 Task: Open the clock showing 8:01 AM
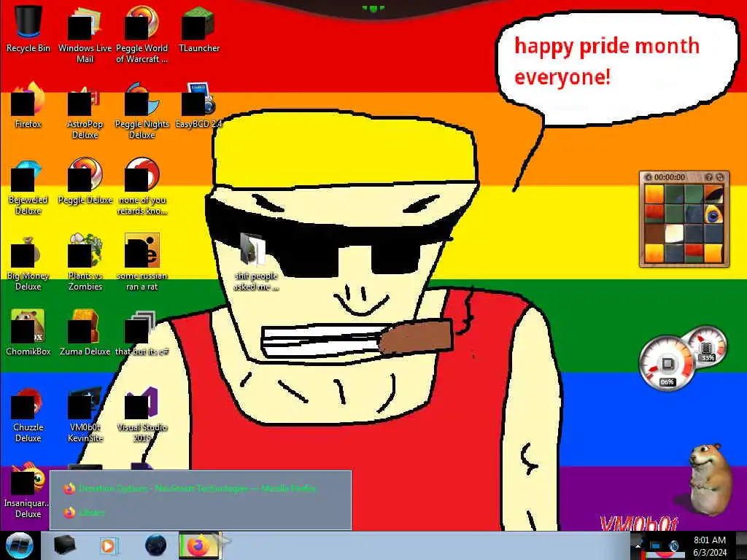click(710, 545)
